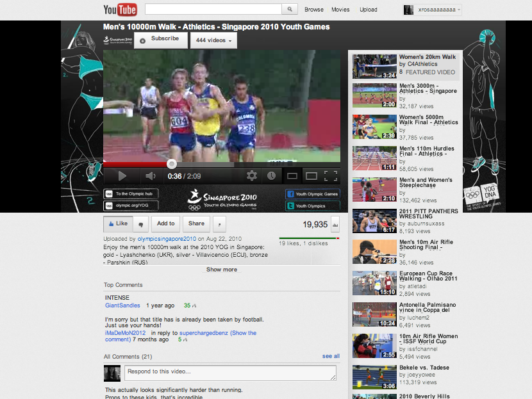Click the Singapore 2010 channel logo
This screenshot has height=399, width=532.
tap(118, 40)
